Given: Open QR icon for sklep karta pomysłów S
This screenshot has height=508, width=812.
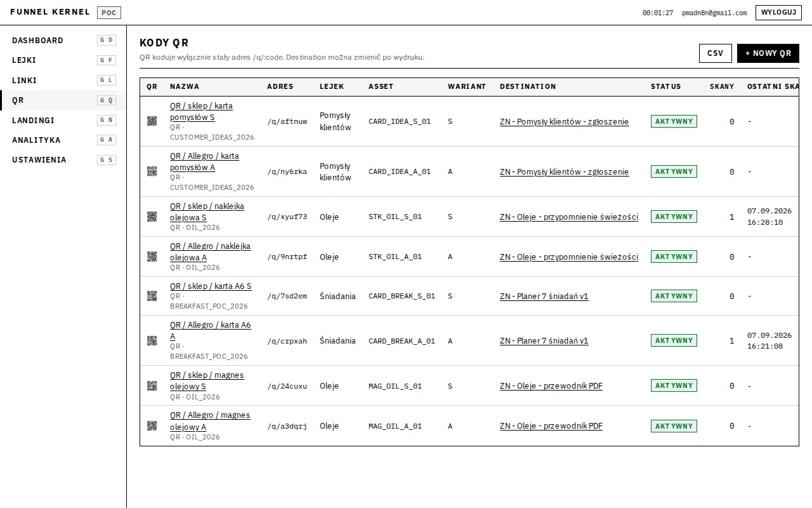Looking at the screenshot, I should [x=152, y=121].
